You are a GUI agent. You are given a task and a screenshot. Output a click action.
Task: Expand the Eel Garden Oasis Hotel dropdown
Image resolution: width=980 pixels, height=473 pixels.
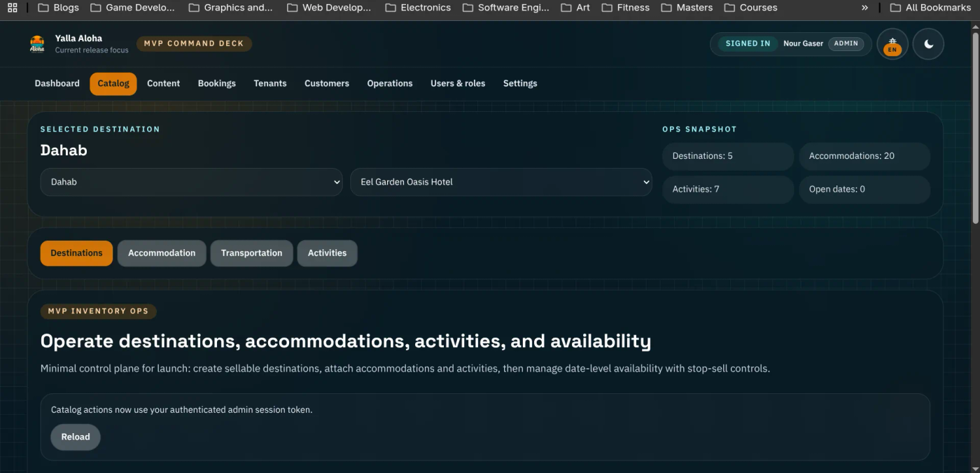(x=500, y=182)
